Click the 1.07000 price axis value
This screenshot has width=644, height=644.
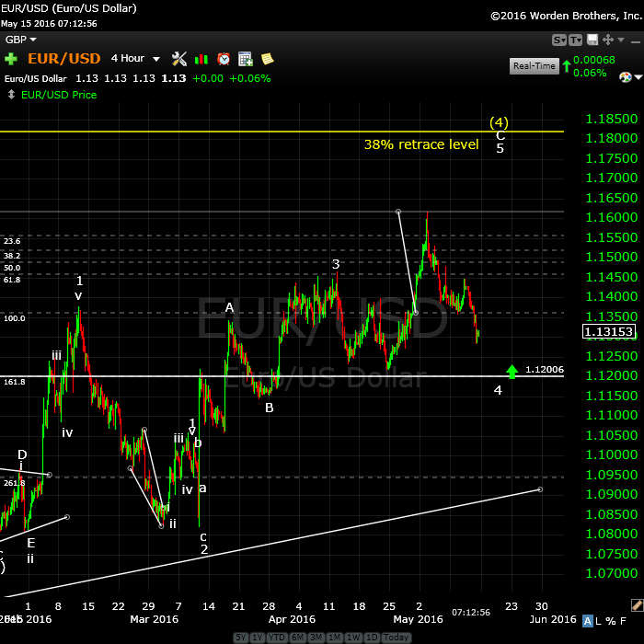click(612, 573)
